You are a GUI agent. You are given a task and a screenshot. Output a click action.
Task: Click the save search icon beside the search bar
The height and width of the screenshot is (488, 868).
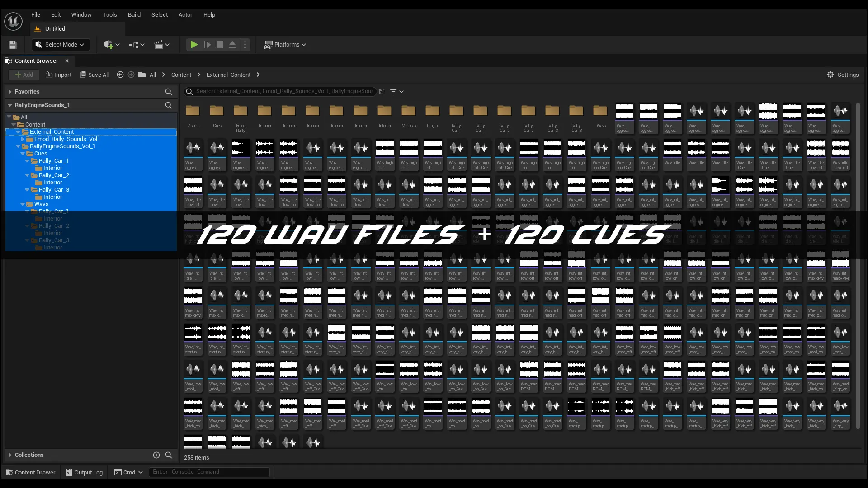point(382,92)
